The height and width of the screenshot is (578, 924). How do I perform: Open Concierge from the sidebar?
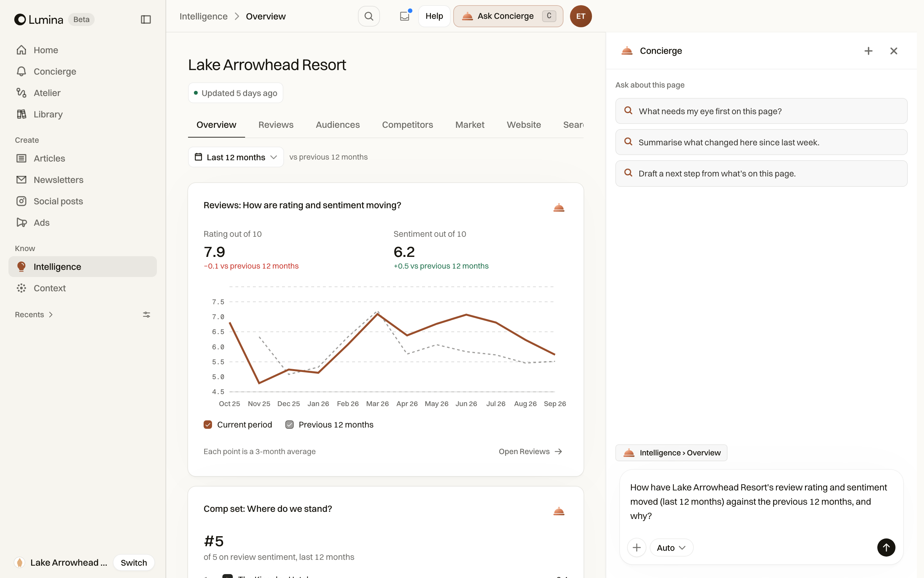tap(83, 71)
